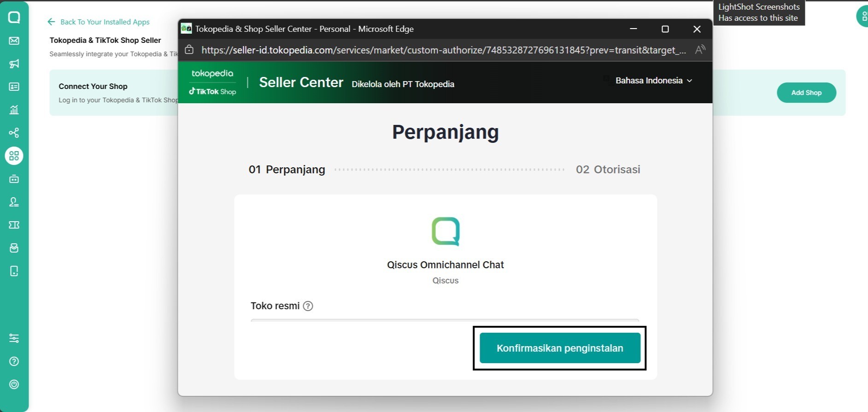The height and width of the screenshot is (412, 868).
Task: Click the Edge popup favicon in title bar
Action: (186, 29)
